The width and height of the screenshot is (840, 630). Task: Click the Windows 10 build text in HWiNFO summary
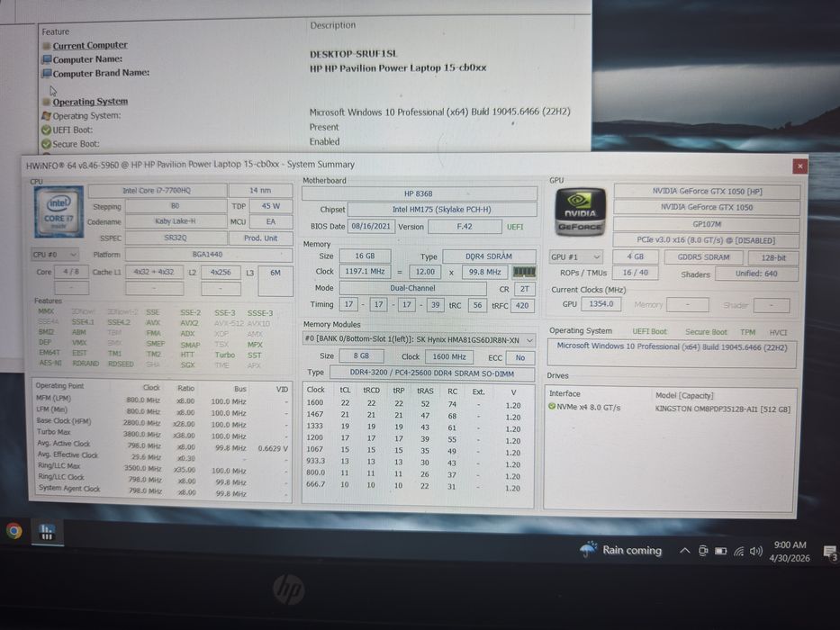point(672,346)
